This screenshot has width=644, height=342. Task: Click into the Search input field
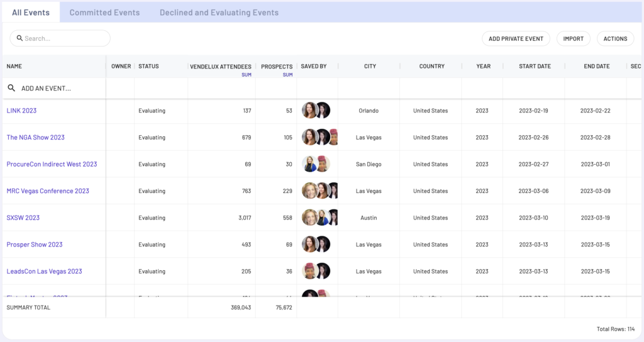point(63,38)
